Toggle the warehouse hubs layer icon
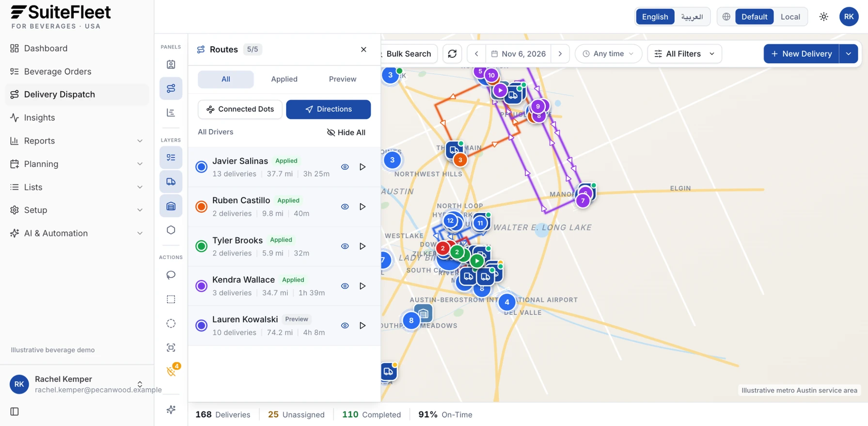 171,206
